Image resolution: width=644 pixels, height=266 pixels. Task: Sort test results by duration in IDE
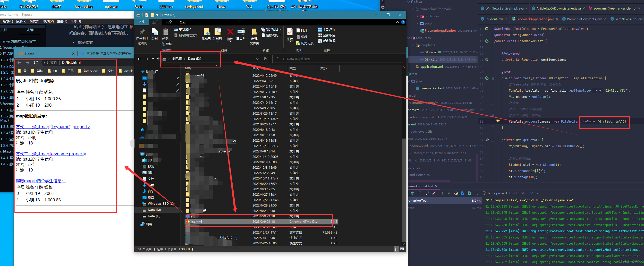pos(419,193)
